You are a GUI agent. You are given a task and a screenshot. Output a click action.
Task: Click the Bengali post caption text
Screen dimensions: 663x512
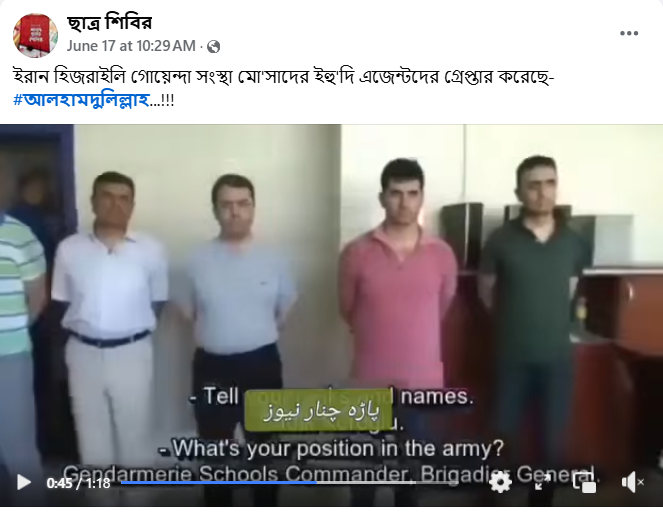tap(283, 77)
